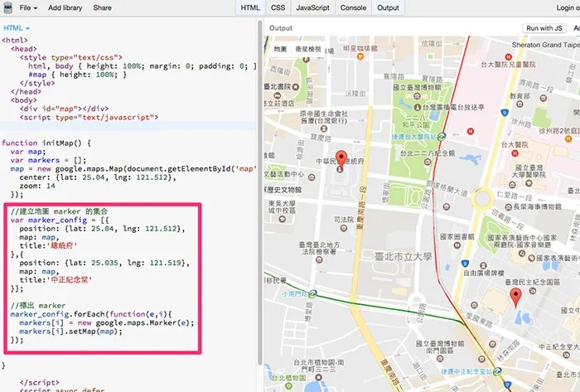
Task: Switch map to 衛星檢視 satellite view
Action: pos(307,49)
